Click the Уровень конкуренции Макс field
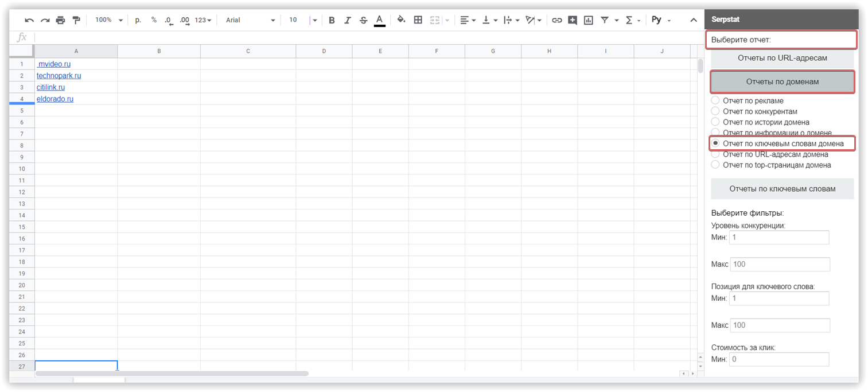This screenshot has width=868, height=392. tap(780, 264)
